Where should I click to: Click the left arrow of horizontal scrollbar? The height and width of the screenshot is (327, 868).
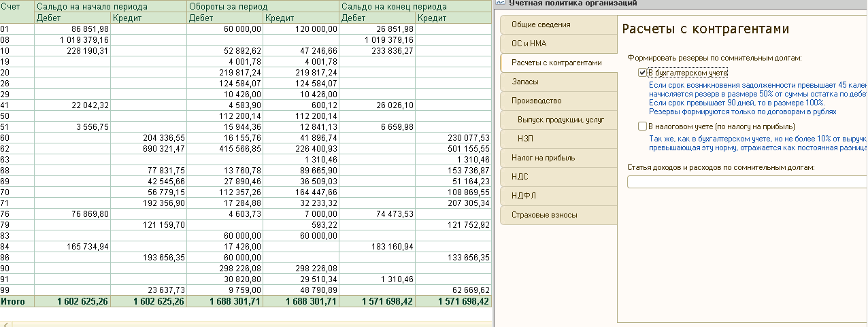[x=5, y=323]
